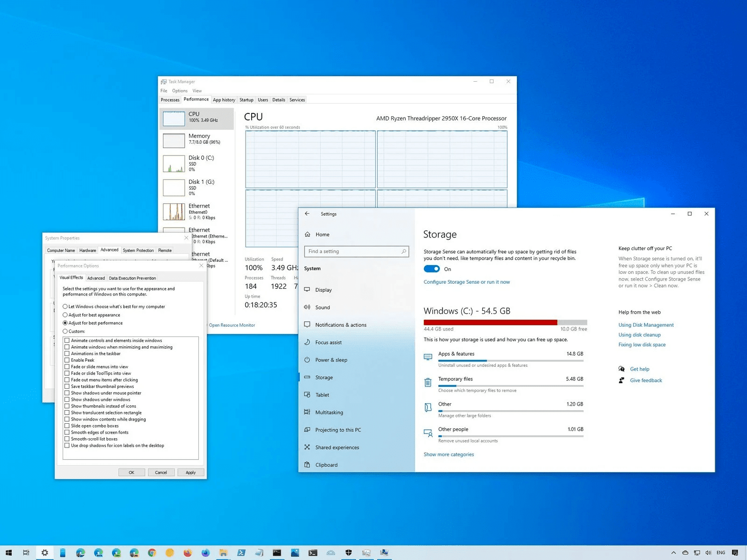Click the Memory graph in Task Manager
Screen dimensions: 747x560
click(x=173, y=140)
